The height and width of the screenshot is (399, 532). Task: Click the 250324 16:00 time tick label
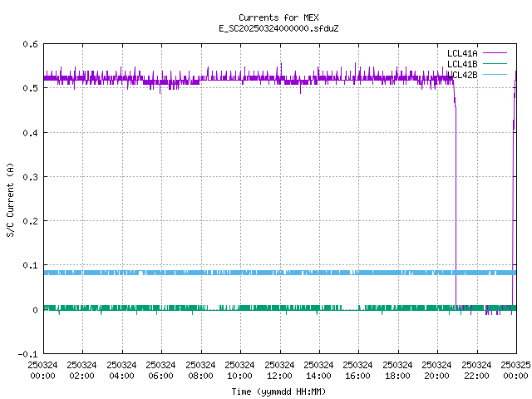tap(357, 371)
